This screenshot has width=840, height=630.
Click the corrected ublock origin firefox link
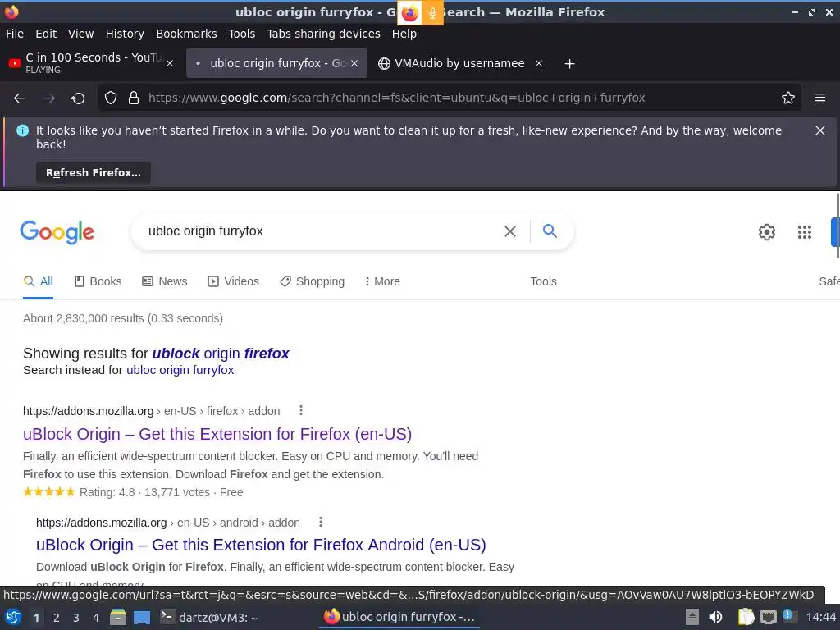221,354
